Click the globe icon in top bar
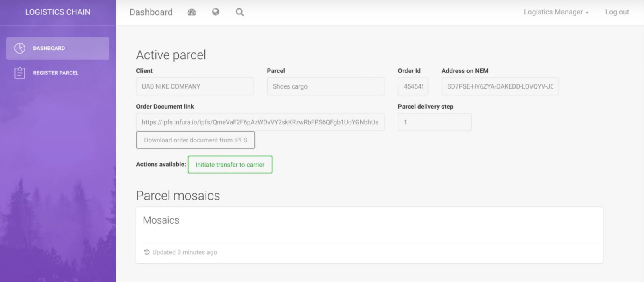Screen dimensions: 644x282 pyautogui.click(x=216, y=12)
